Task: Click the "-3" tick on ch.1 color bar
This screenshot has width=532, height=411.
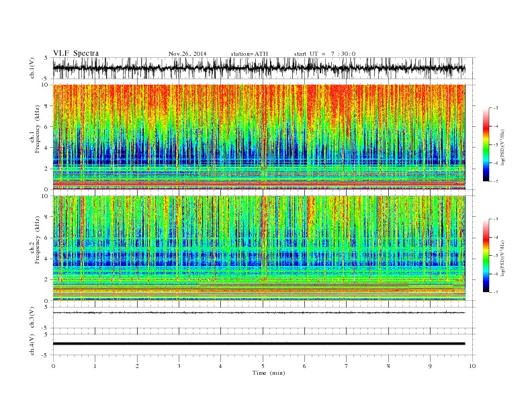Action: click(x=495, y=108)
